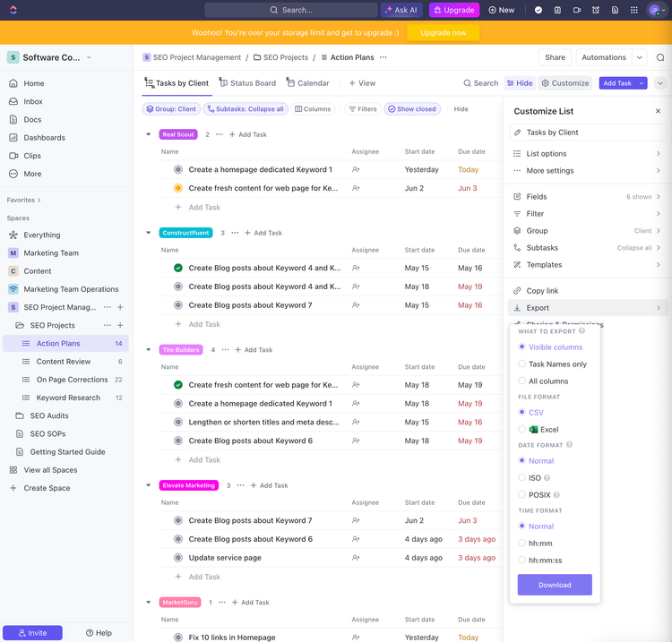Open the Tasks by Client tab
The height and width of the screenshot is (642, 672).
coord(177,83)
